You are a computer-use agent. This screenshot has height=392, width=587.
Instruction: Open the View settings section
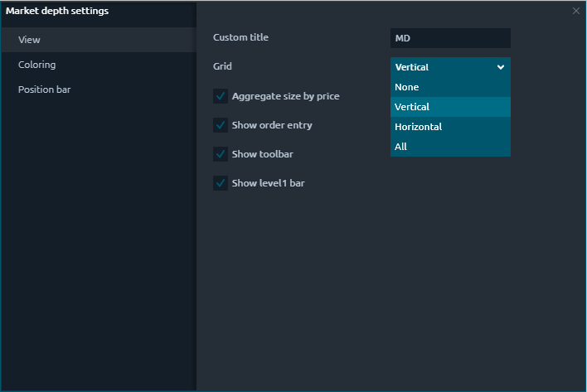coord(29,40)
